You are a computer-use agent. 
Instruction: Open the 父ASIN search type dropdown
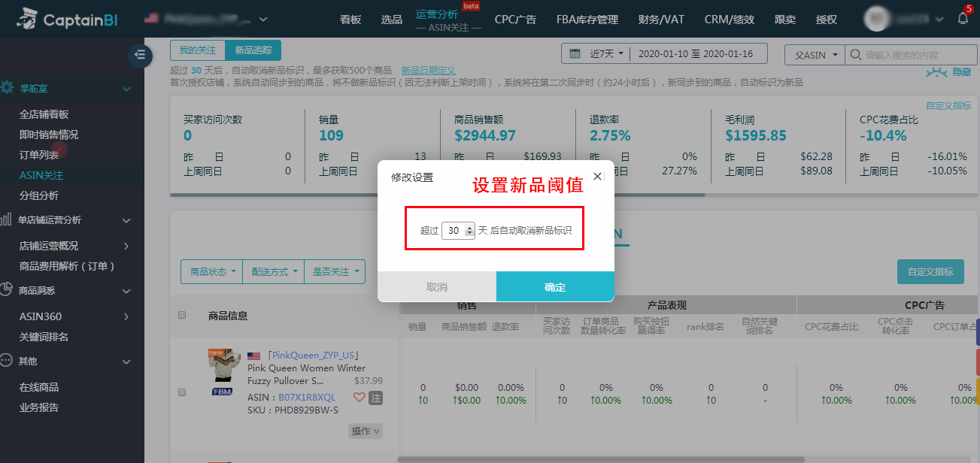tap(815, 55)
